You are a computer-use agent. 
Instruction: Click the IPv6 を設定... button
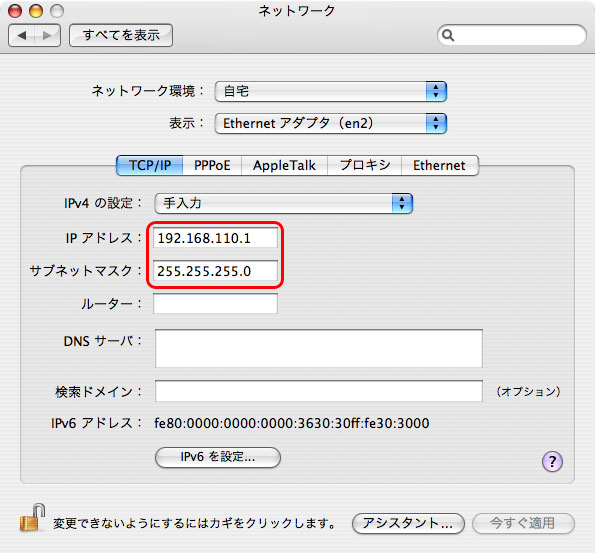point(218,457)
